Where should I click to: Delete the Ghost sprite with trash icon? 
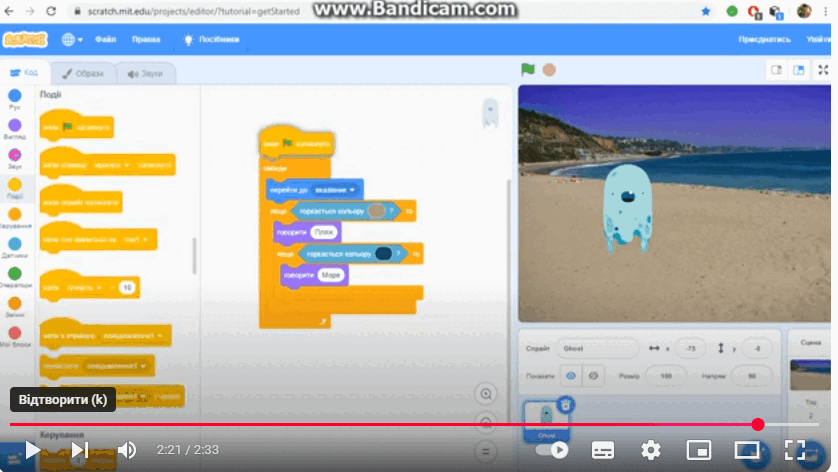point(565,405)
